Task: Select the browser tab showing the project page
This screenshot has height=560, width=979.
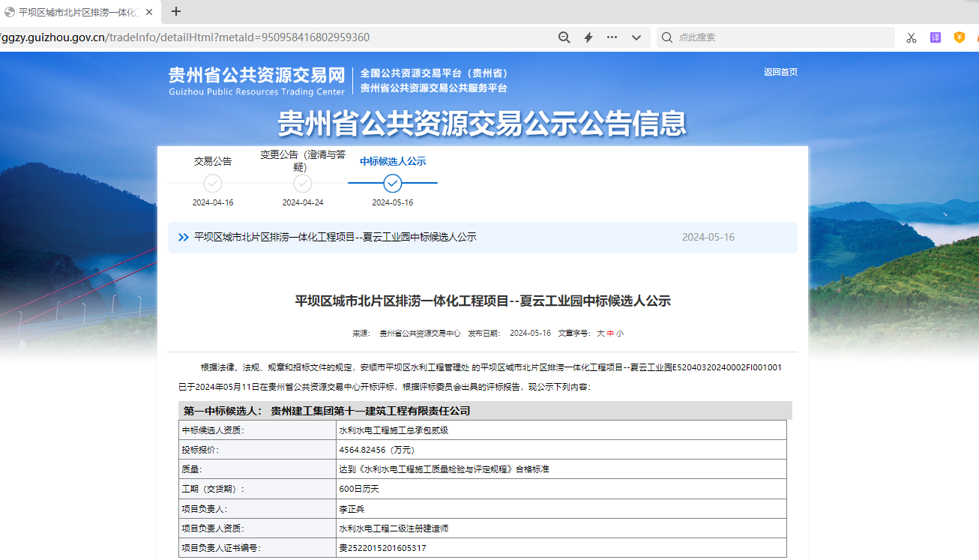Action: click(x=75, y=12)
